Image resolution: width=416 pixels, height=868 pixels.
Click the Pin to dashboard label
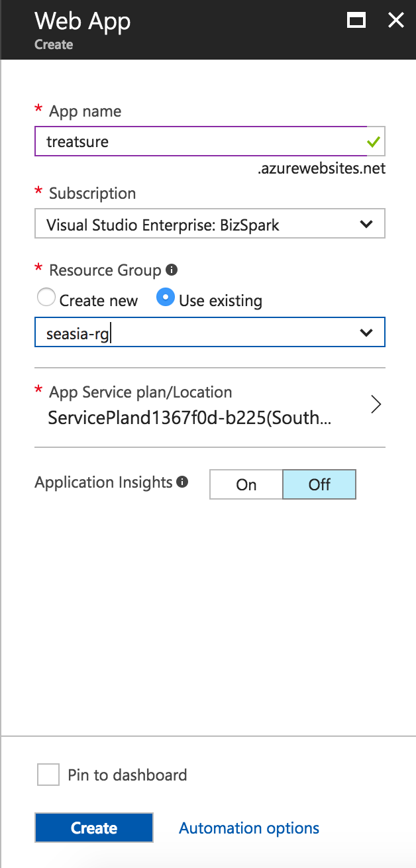click(x=127, y=775)
